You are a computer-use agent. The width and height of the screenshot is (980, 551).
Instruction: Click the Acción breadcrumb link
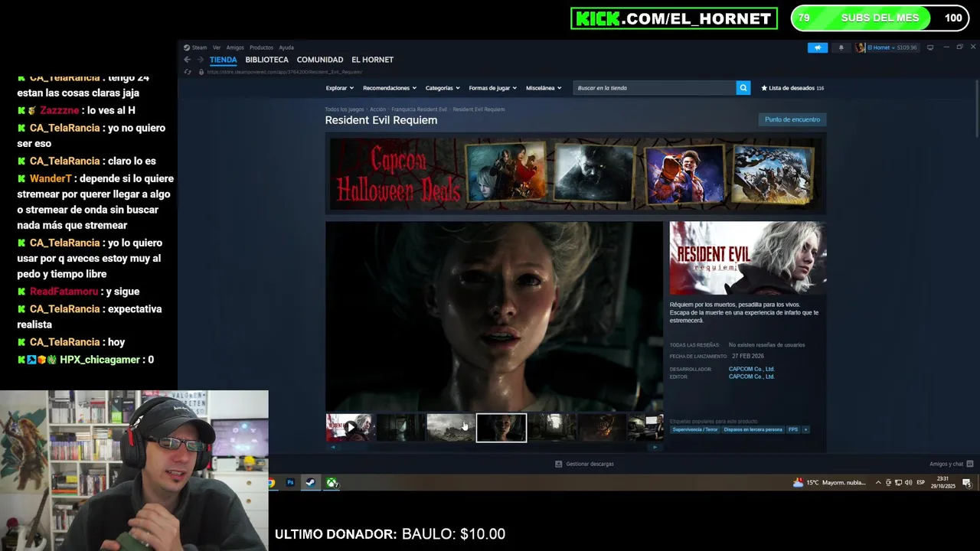(x=377, y=109)
